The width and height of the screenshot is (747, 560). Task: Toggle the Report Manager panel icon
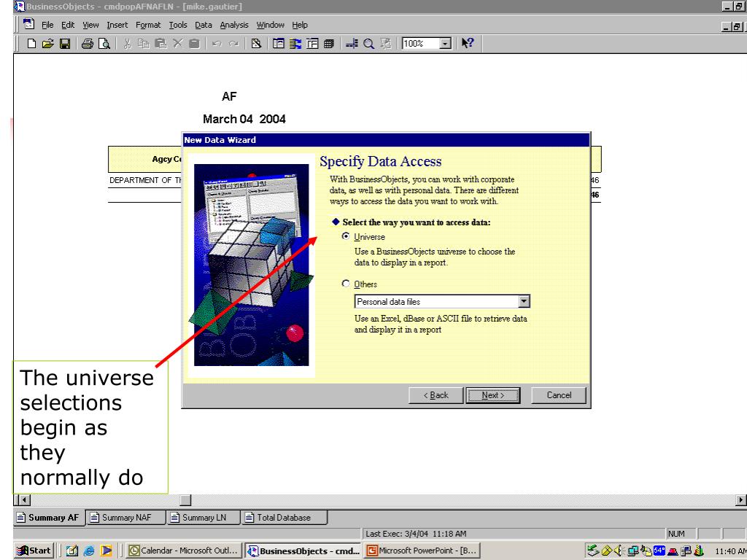click(x=279, y=44)
